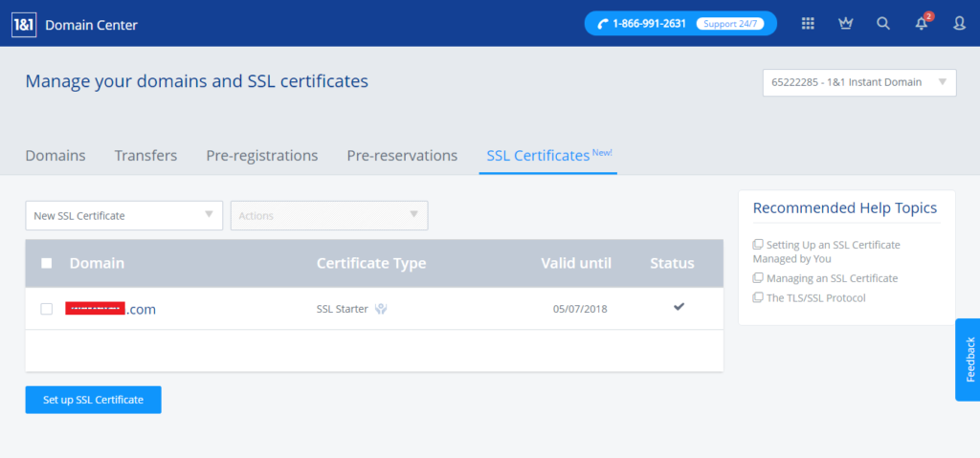Open the Actions dropdown
Screen dimensions: 980x458
(329, 215)
